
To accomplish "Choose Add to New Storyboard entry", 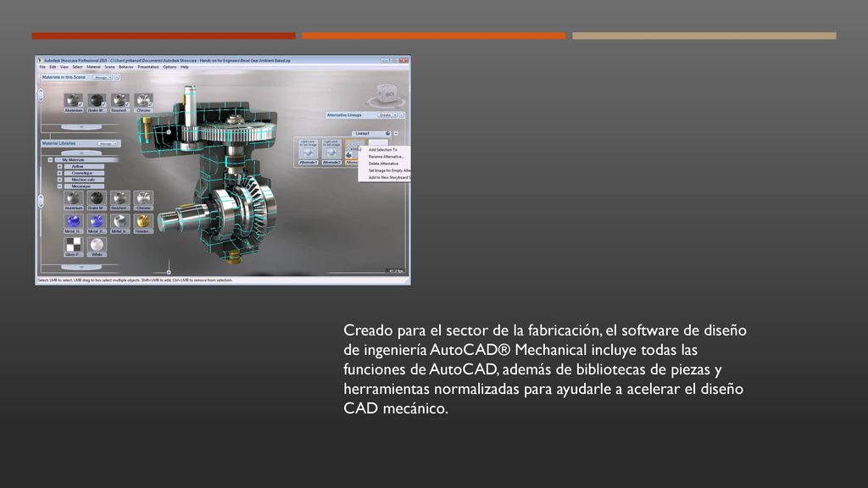I will (x=384, y=178).
